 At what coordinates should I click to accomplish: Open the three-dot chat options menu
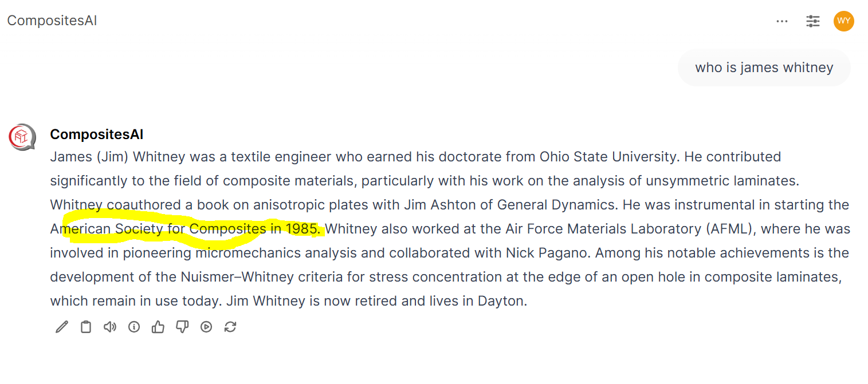pos(782,21)
